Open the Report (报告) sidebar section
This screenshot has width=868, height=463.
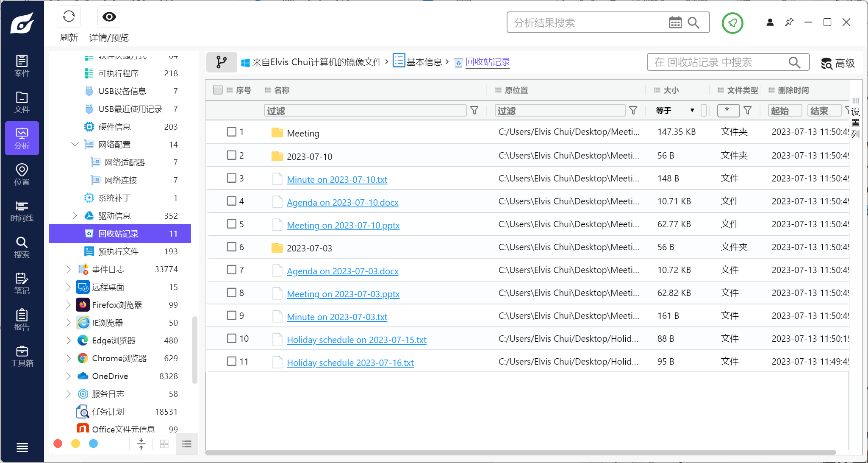(x=22, y=320)
